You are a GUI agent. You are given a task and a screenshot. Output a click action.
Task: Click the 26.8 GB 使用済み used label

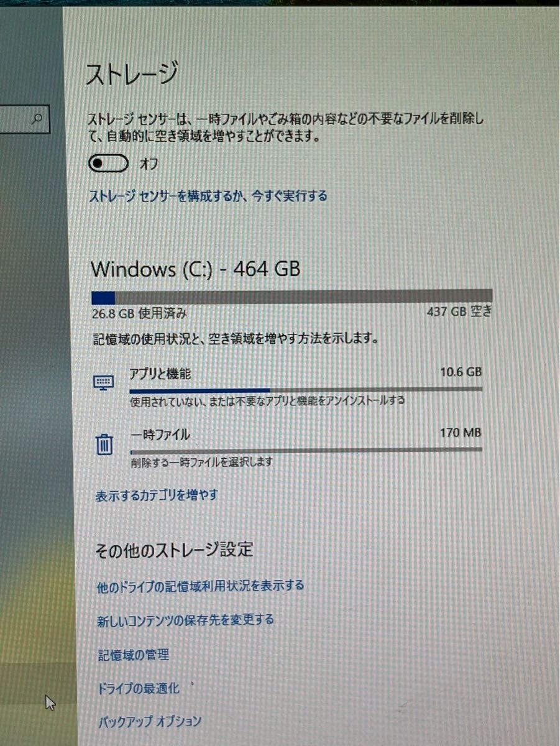coord(139,313)
